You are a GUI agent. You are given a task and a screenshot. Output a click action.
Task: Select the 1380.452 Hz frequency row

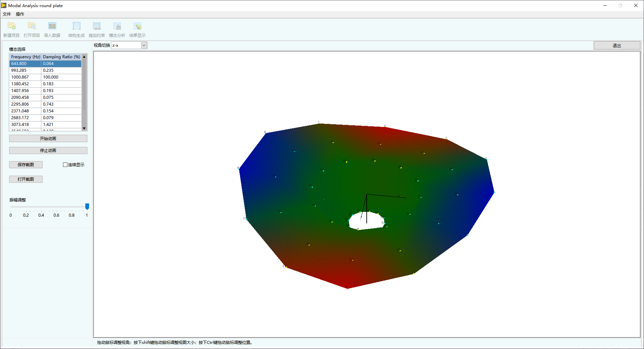45,84
